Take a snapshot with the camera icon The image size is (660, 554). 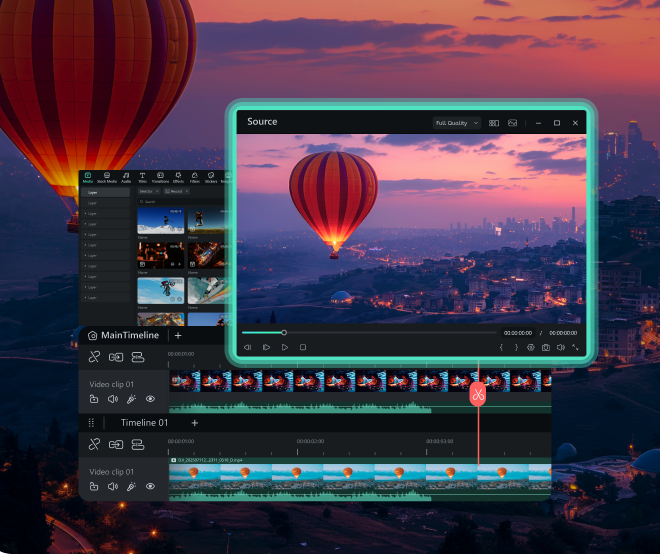click(x=546, y=347)
